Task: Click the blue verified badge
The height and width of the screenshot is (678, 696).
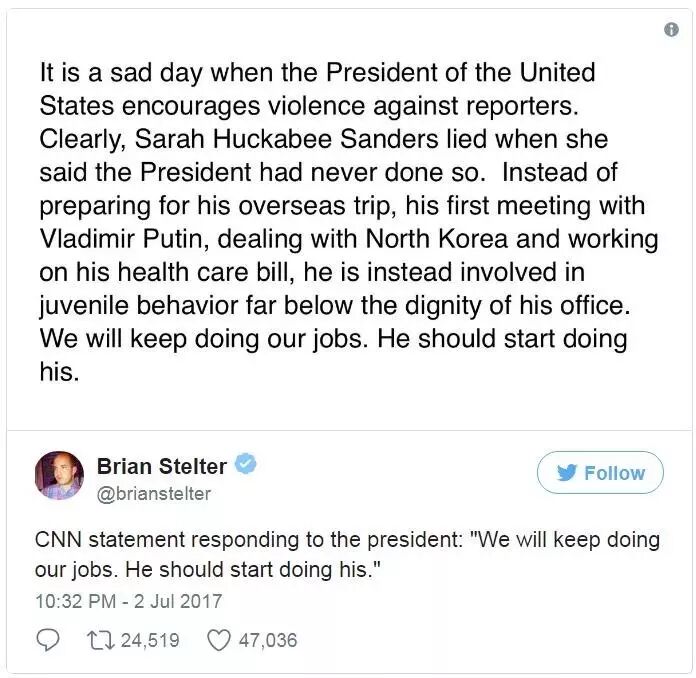Action: 245,464
